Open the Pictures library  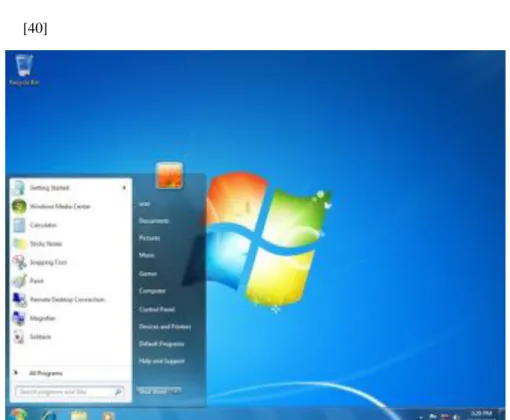pyautogui.click(x=149, y=238)
